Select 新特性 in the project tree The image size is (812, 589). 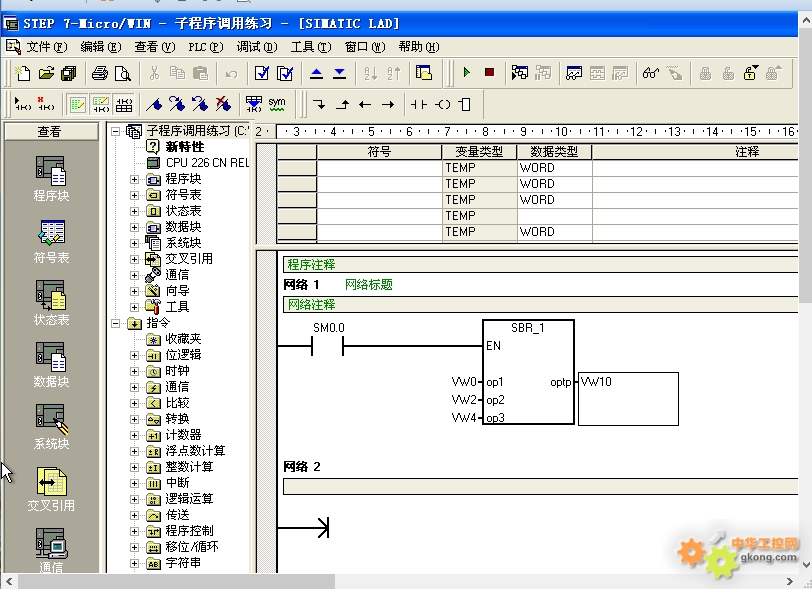coord(185,147)
